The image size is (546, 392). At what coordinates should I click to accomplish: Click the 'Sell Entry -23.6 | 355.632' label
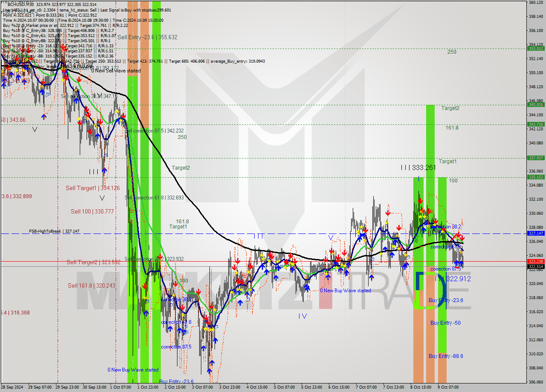point(147,37)
